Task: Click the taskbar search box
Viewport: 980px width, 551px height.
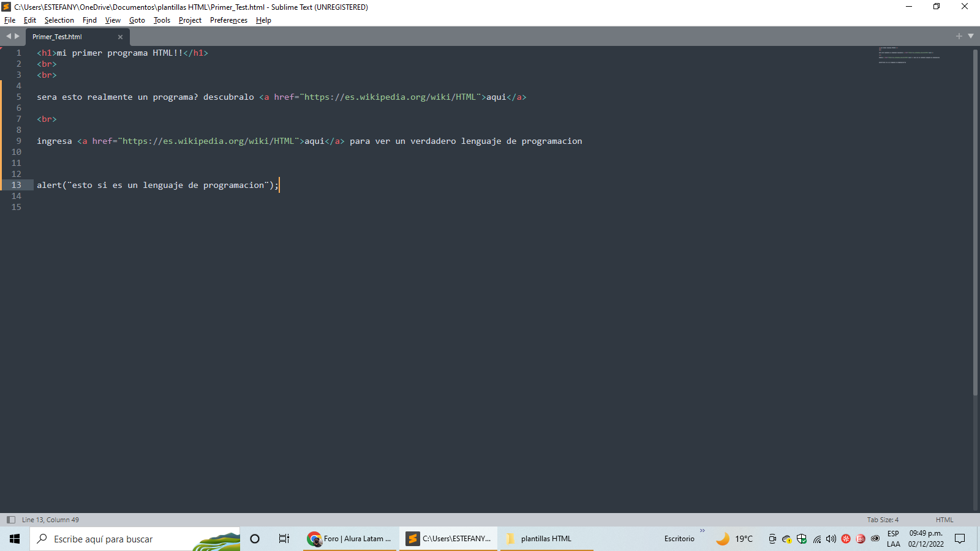Action: (135, 539)
